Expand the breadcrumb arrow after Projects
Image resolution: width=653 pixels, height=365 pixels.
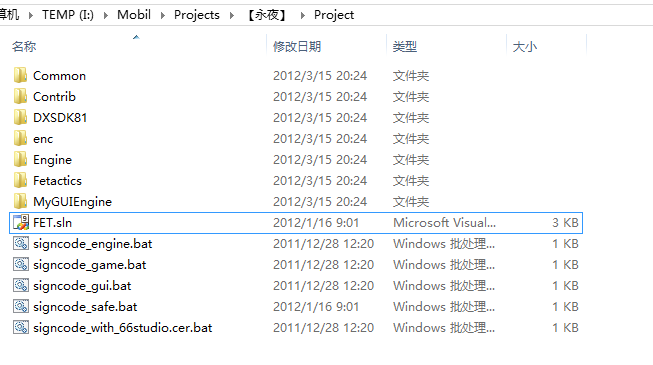click(232, 15)
